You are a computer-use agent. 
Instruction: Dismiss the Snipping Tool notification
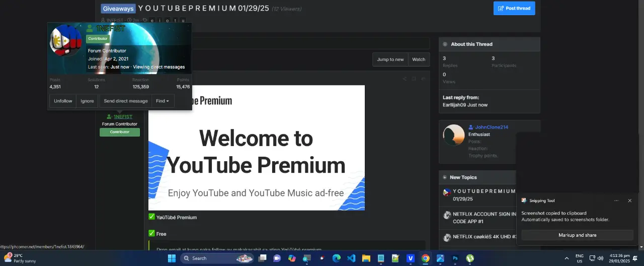(629, 201)
